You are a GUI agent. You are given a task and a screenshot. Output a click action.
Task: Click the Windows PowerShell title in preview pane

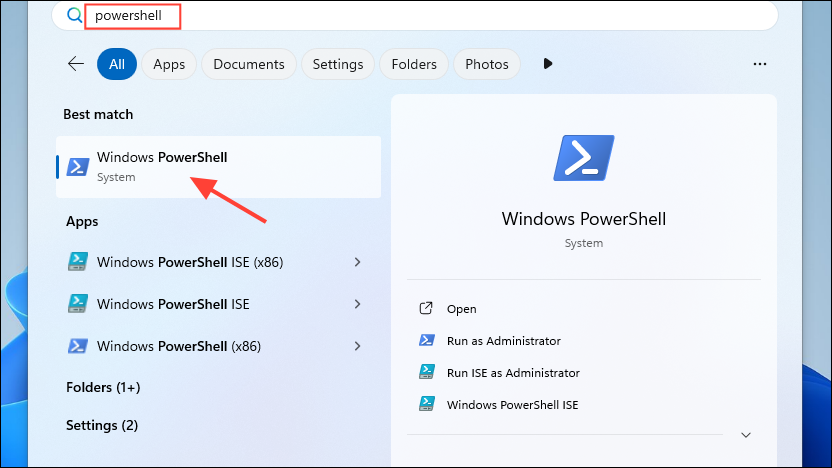coord(584,219)
